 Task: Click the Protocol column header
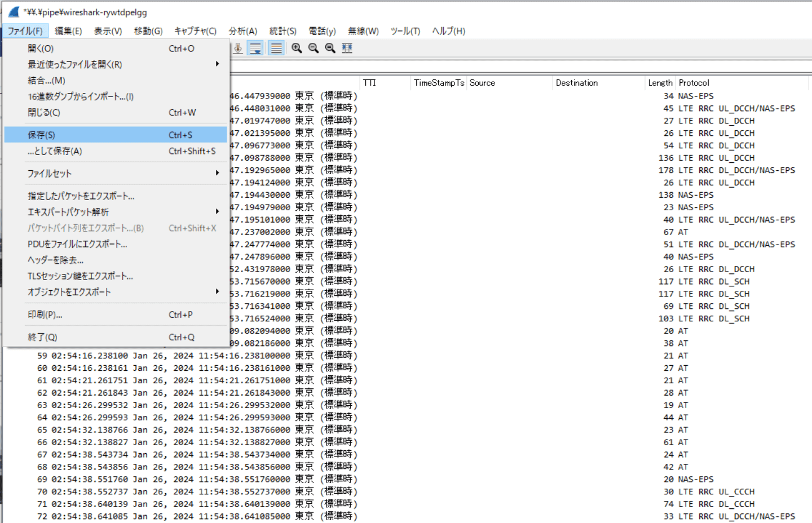(x=694, y=83)
